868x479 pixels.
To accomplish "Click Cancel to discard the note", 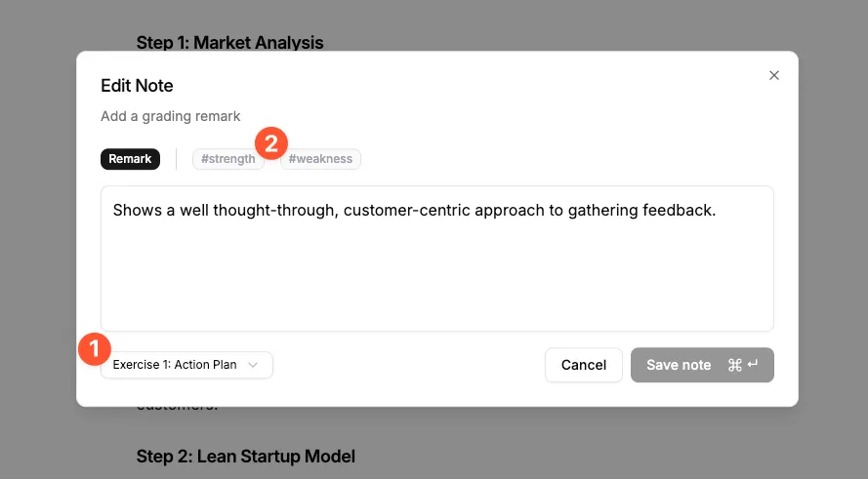I will [584, 365].
